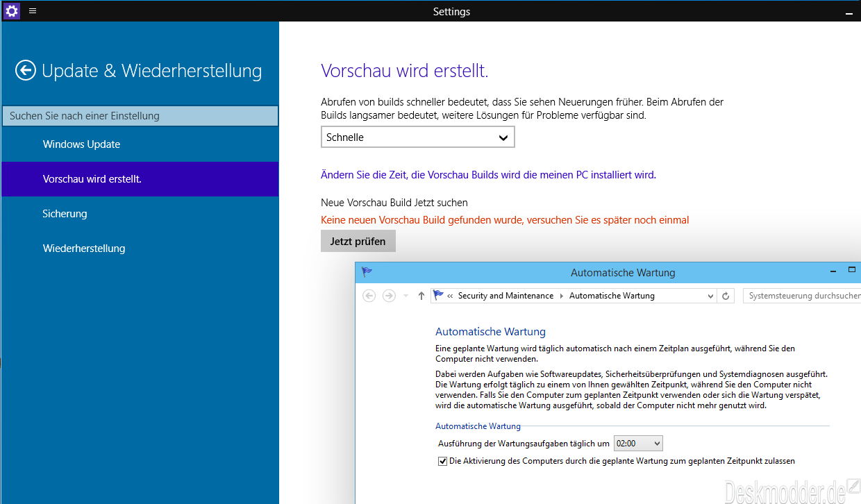Refresh the Automatische Wartung address bar

click(x=726, y=296)
